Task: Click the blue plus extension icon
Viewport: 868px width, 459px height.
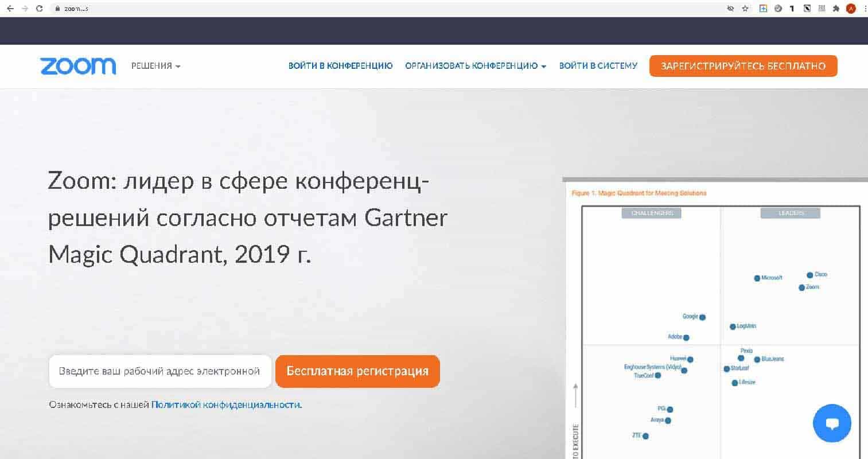Action: (763, 9)
